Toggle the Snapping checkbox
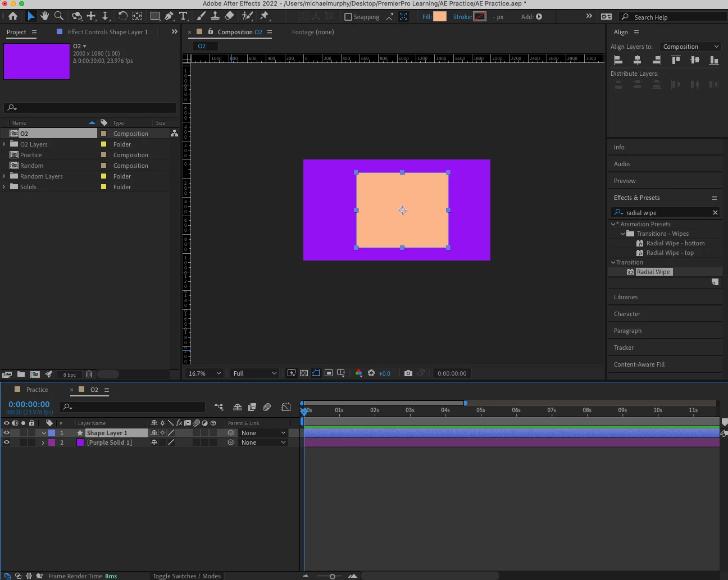 348,17
